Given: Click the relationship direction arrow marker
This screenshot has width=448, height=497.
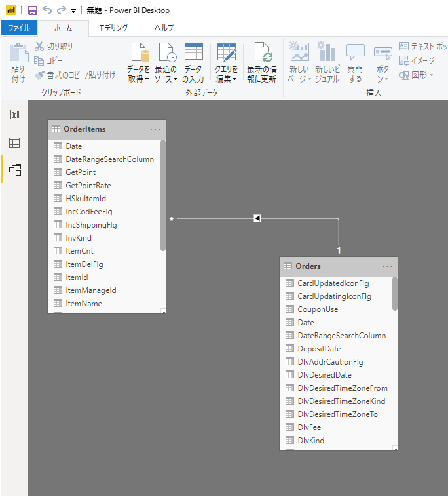Looking at the screenshot, I should click(x=257, y=218).
